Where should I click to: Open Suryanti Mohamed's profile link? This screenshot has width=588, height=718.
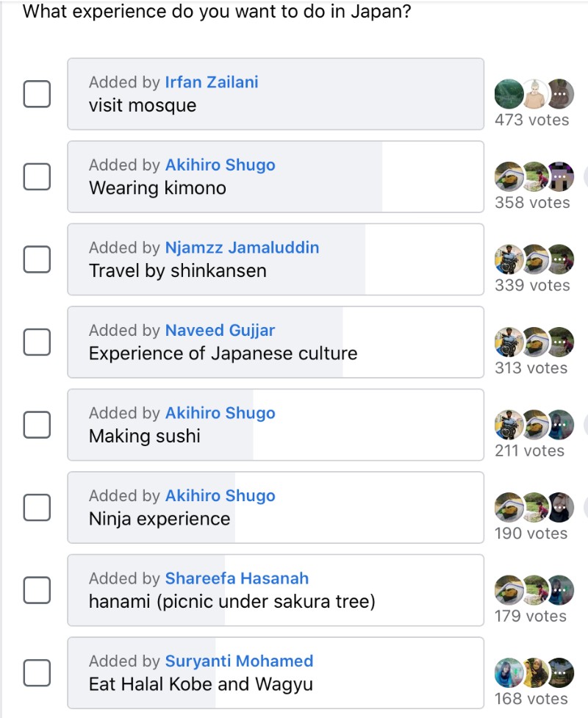coord(239,661)
